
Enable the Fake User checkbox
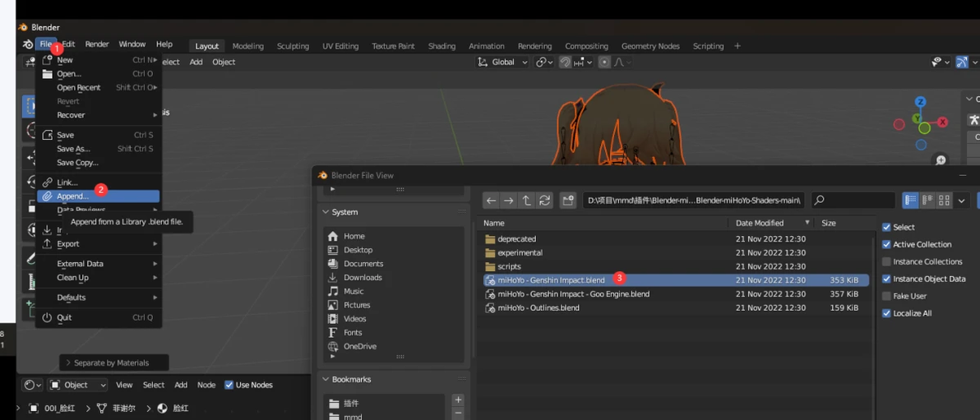(886, 296)
